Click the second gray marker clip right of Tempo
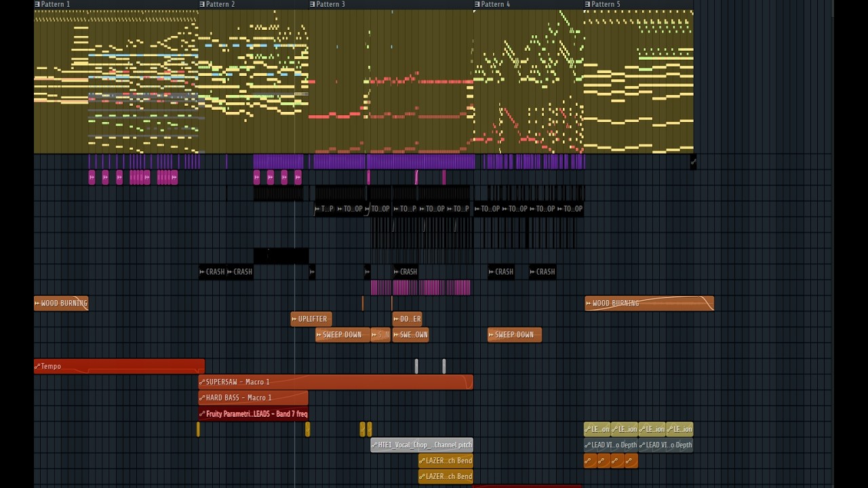The width and height of the screenshot is (868, 488). click(444, 366)
